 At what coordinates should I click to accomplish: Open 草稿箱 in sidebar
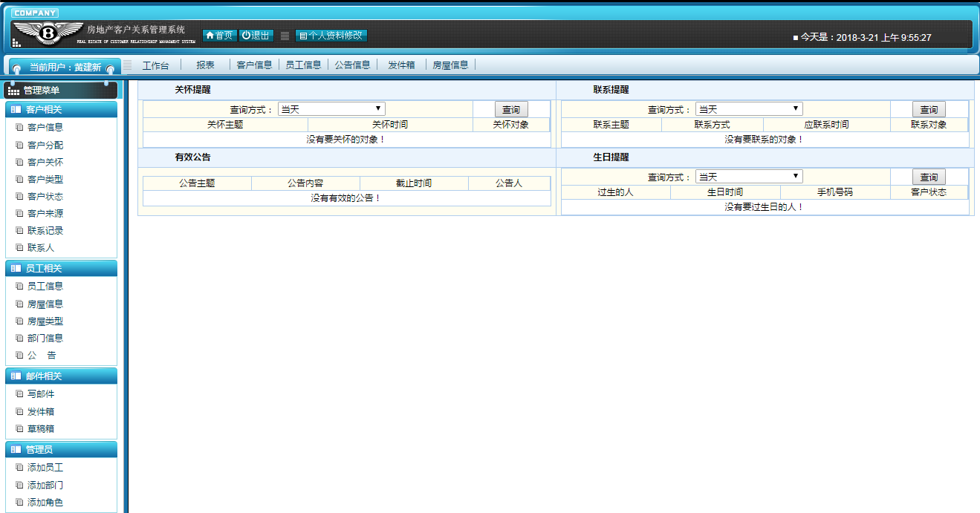coord(41,428)
